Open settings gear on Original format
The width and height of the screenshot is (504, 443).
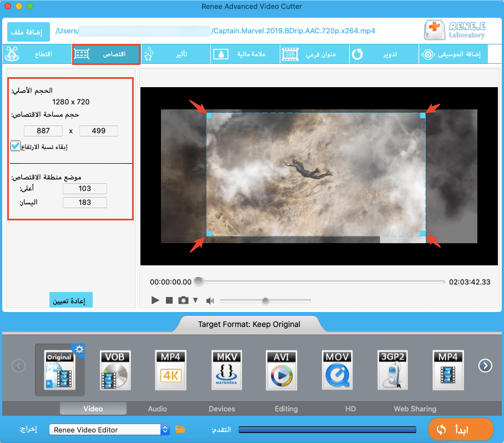click(x=79, y=349)
